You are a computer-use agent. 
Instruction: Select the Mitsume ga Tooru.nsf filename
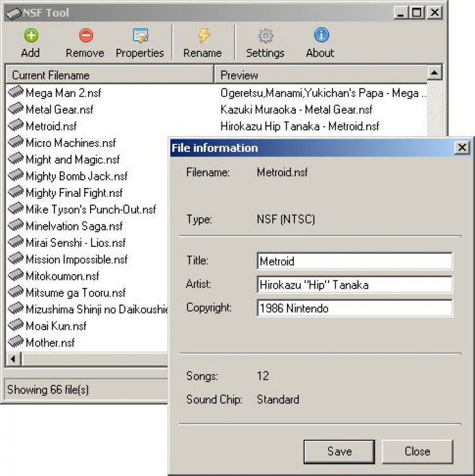[75, 293]
